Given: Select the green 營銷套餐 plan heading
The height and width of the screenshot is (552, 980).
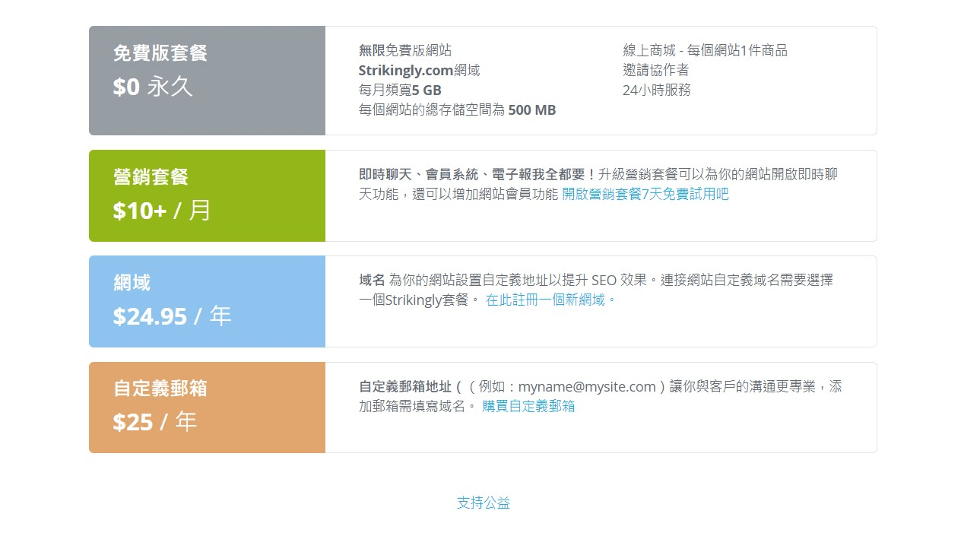Looking at the screenshot, I should point(151,177).
